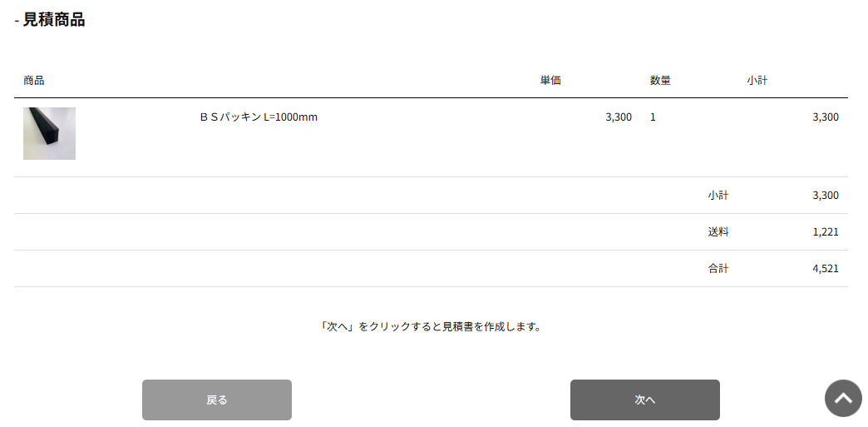
Task: Click the 商品 column header
Action: pyautogui.click(x=34, y=81)
